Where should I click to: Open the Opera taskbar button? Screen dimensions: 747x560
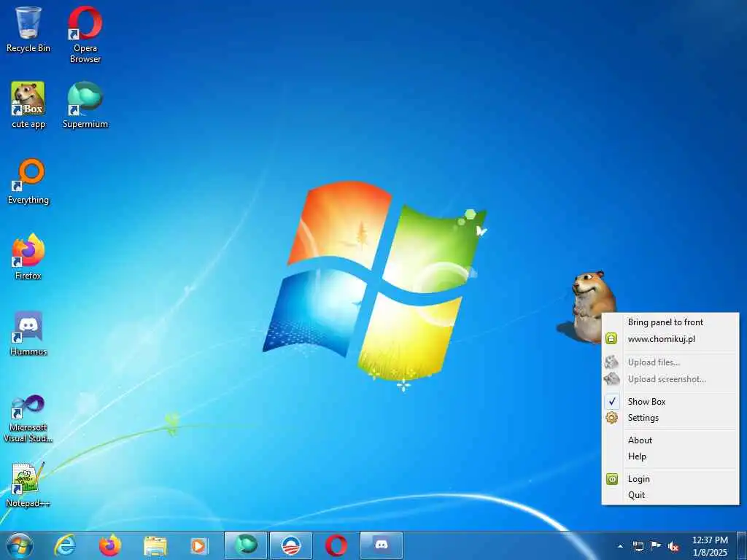coord(336,545)
